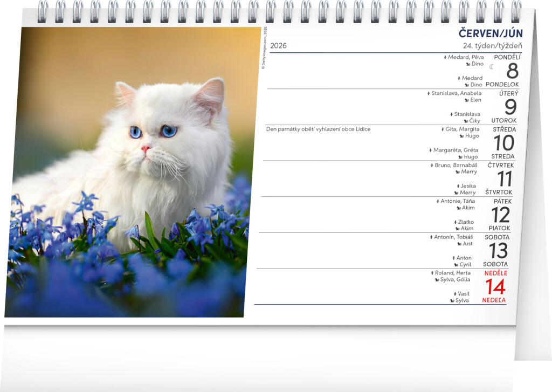This screenshot has height=392, width=552.
Task: Click the PONDĚLÍ day label
Action: coord(507,57)
